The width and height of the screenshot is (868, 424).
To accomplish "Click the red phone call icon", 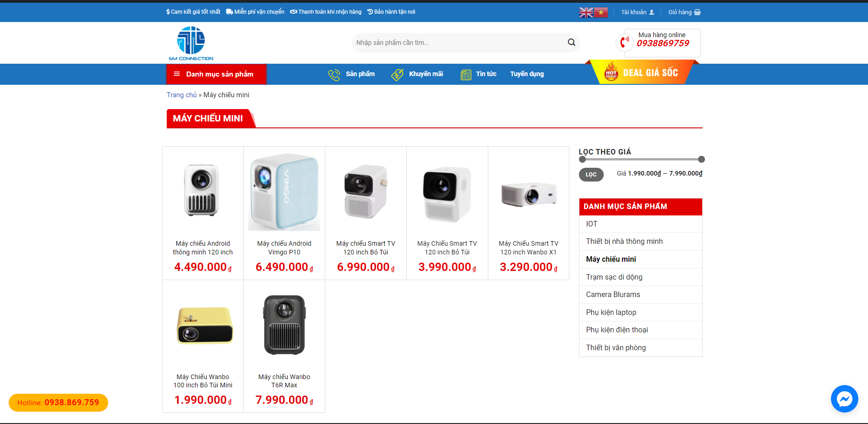I will tap(624, 43).
